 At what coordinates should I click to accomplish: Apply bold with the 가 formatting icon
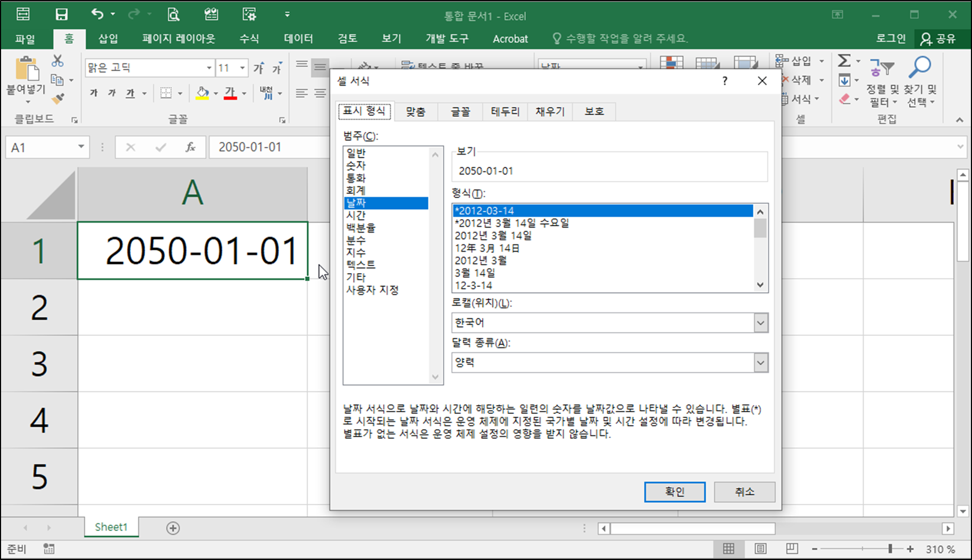tap(93, 93)
